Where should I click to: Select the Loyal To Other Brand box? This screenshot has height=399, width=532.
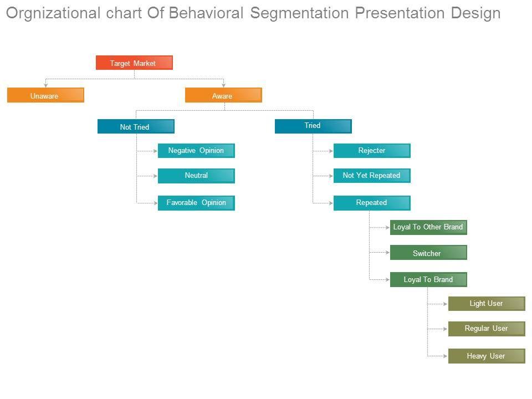tap(428, 227)
